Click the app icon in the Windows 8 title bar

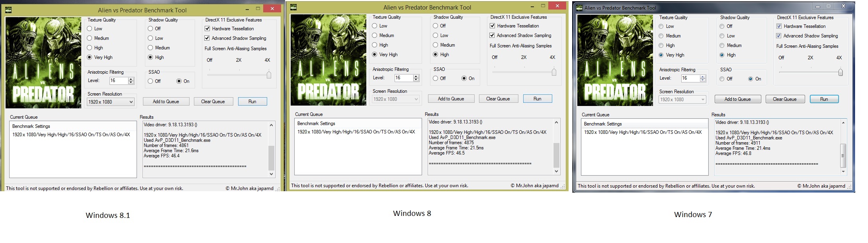coord(293,7)
